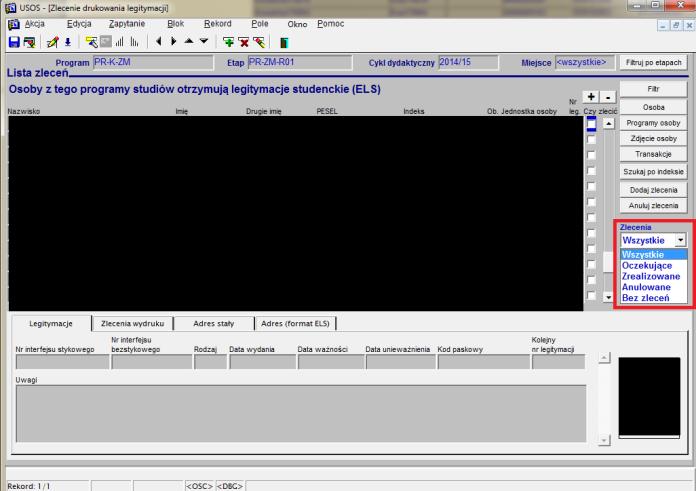Open the Pole menu
The height and width of the screenshot is (491, 696).
260,24
